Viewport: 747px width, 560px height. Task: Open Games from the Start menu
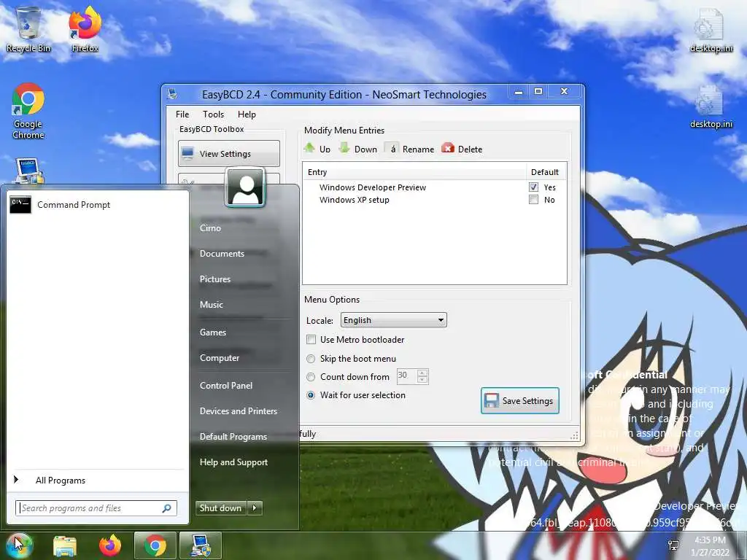click(212, 332)
